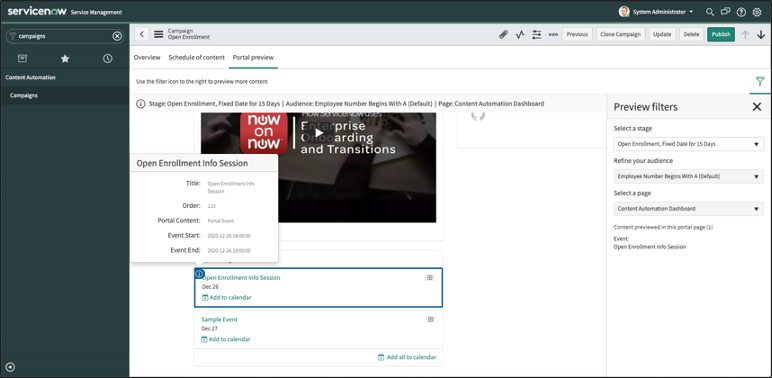The image size is (772, 378).
Task: Collapse the navigator with the arrow icon
Action: [10, 367]
